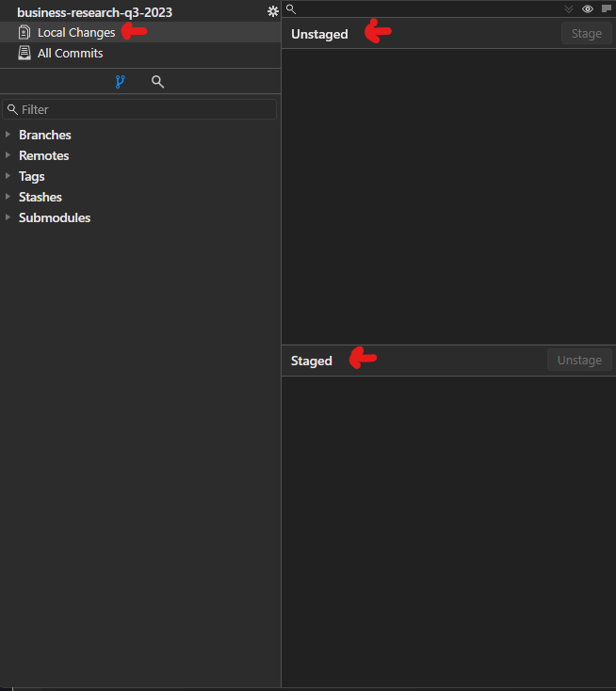616x691 pixels.
Task: Click repository name business-research-q3-2023
Action: [94, 12]
